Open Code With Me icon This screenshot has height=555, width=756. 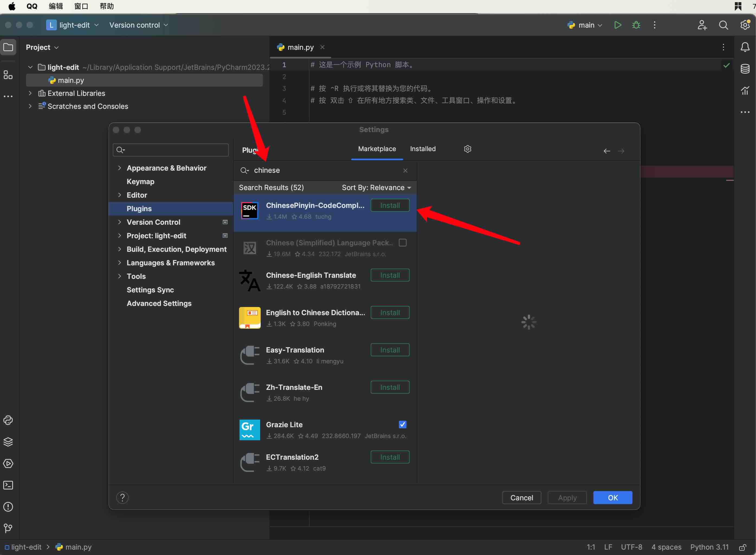(702, 25)
